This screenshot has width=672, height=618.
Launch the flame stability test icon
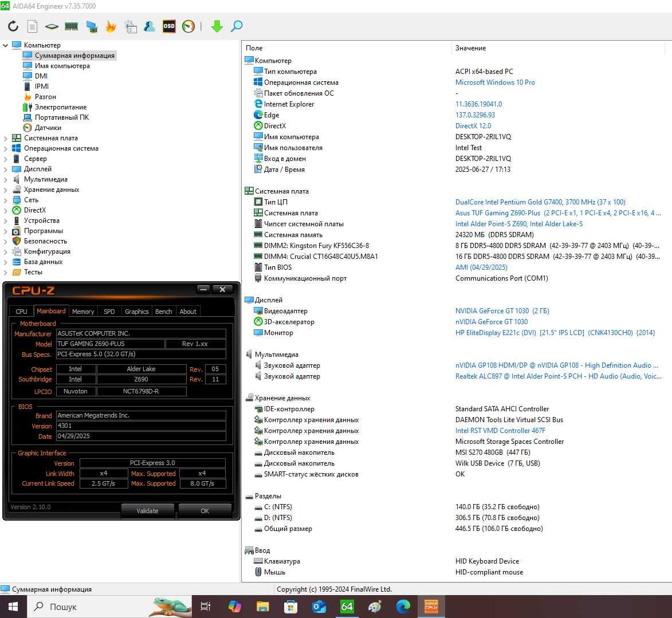point(111,26)
